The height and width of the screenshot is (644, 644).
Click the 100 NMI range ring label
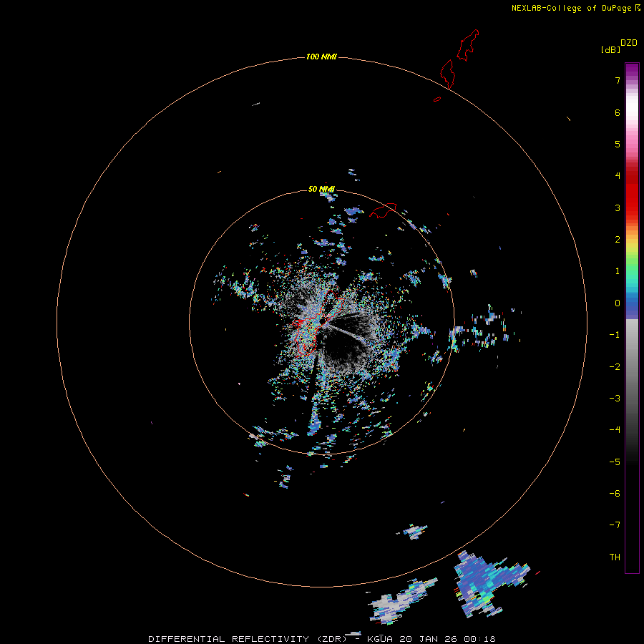pyautogui.click(x=321, y=57)
